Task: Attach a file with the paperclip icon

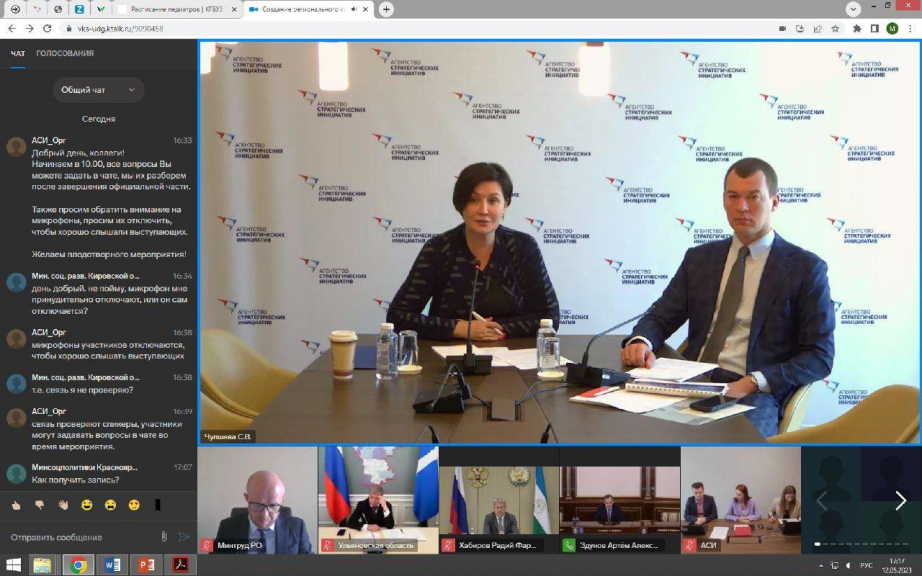Action: point(164,537)
